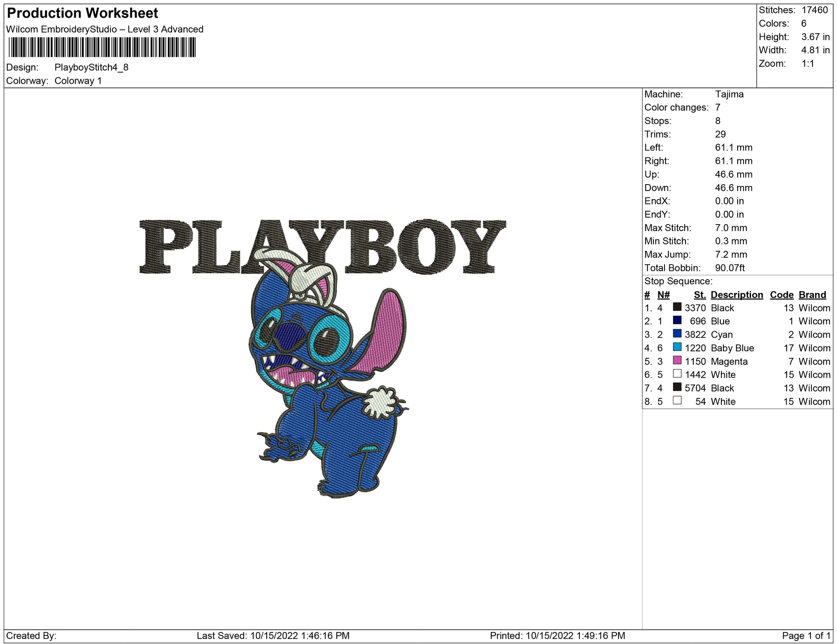Click the Brand column header
The width and height of the screenshot is (837, 644).
pos(812,295)
